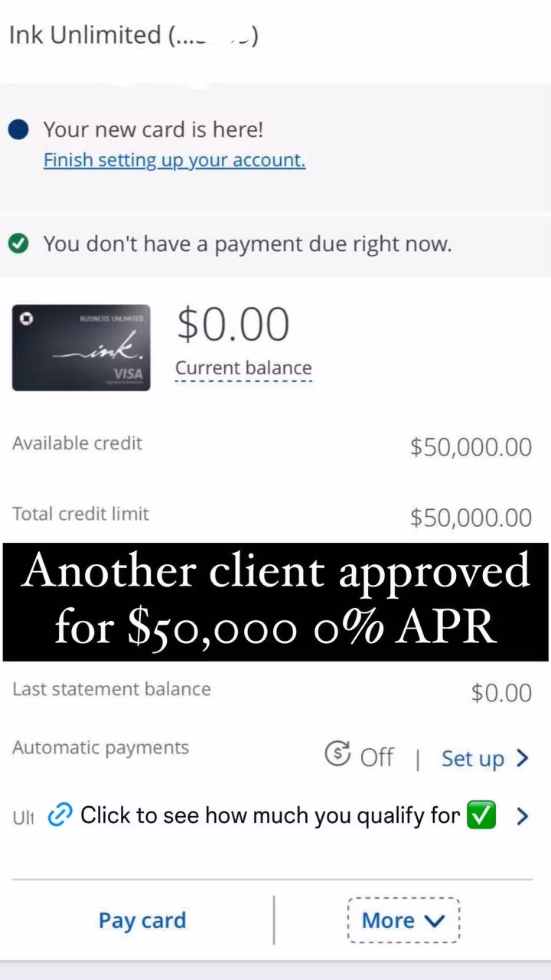Click the Pay card button
The width and height of the screenshot is (551, 980).
pyautogui.click(x=142, y=920)
